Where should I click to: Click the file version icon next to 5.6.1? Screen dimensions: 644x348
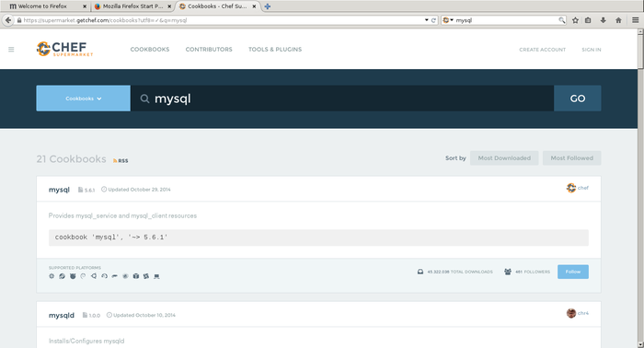pyautogui.click(x=81, y=190)
